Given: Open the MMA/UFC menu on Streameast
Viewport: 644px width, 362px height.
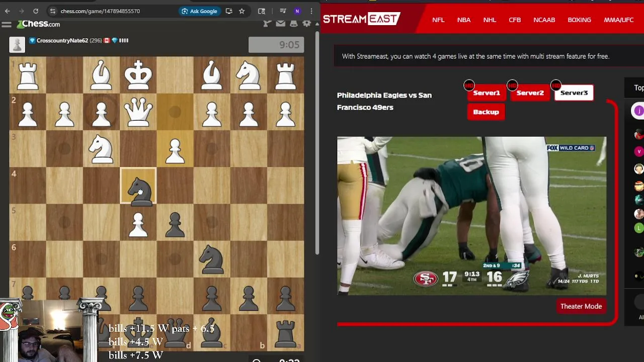Looking at the screenshot, I should [619, 20].
